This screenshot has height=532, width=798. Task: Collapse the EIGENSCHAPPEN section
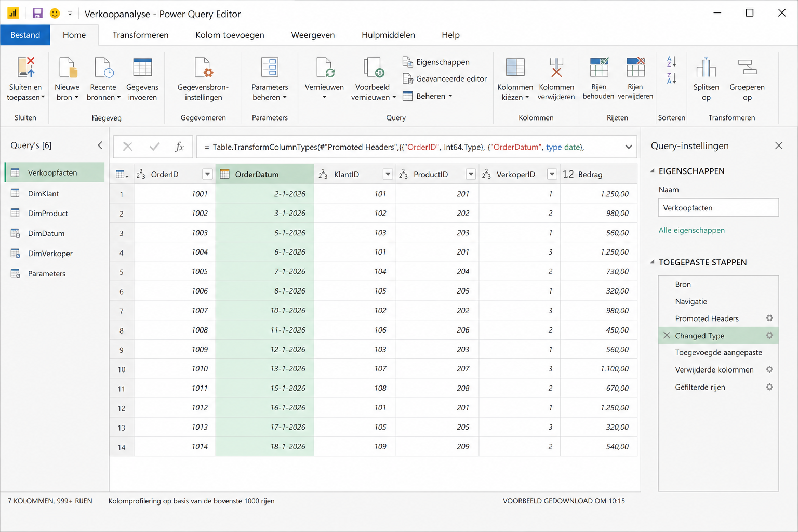pyautogui.click(x=653, y=170)
